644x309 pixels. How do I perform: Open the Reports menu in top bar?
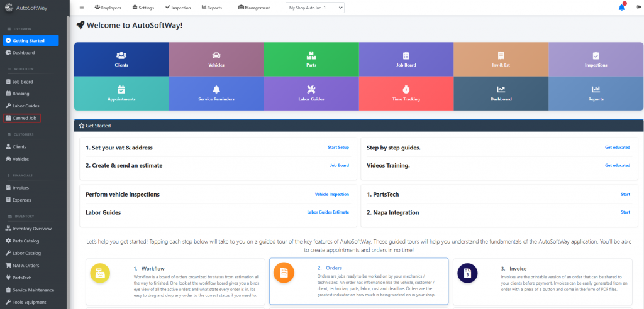coord(211,8)
